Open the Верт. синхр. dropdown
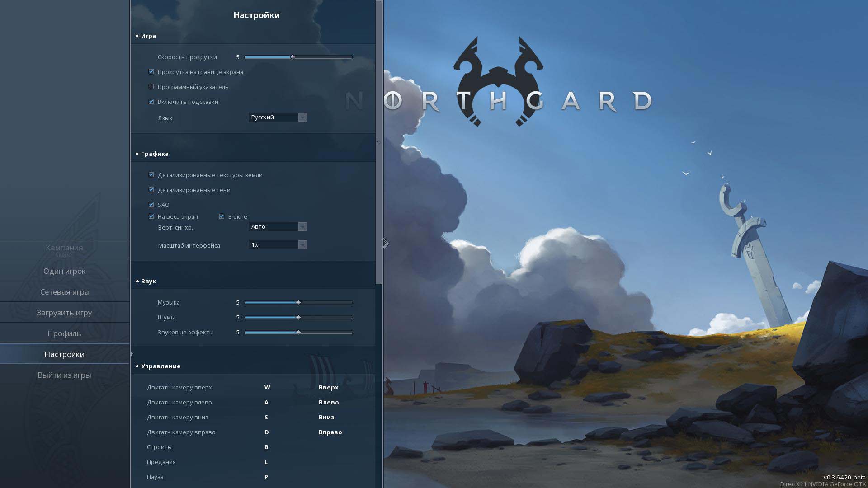868x488 pixels. tap(278, 227)
